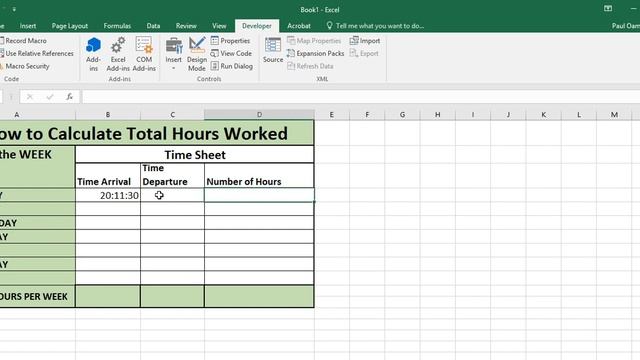Open control Properties
This screenshot has height=360, width=640.
[x=230, y=41]
